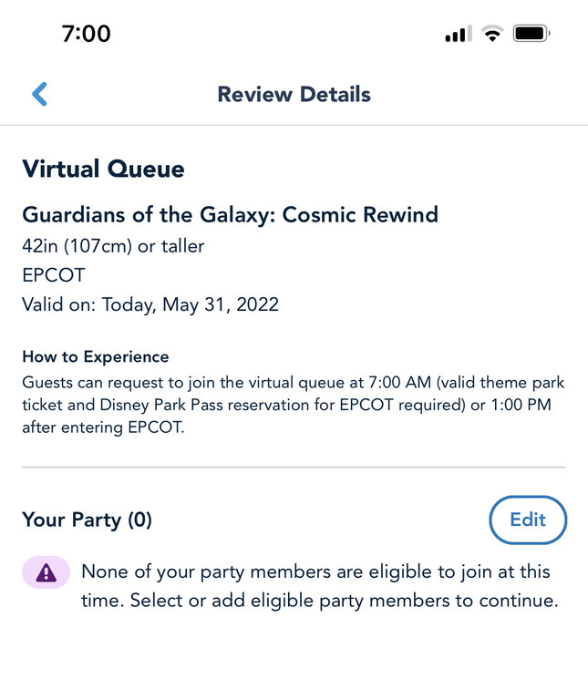Tap the Your Party (0) label
This screenshot has width=588, height=700.
pos(87,520)
